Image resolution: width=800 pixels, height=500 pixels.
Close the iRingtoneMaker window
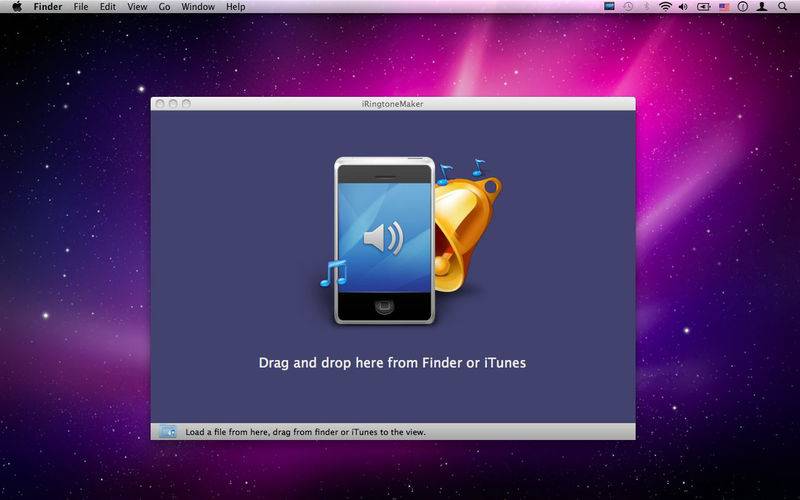[160, 104]
